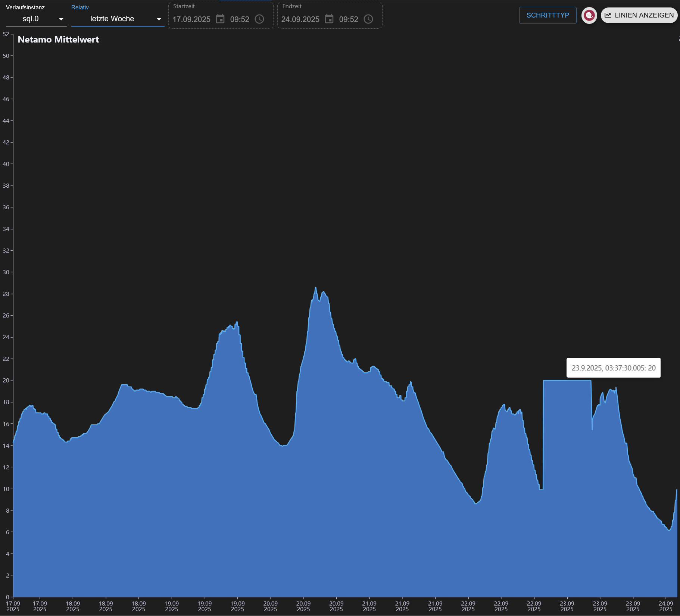Open the Endzeit calendar date picker
Viewport: 680px width, 616px height.
(329, 19)
